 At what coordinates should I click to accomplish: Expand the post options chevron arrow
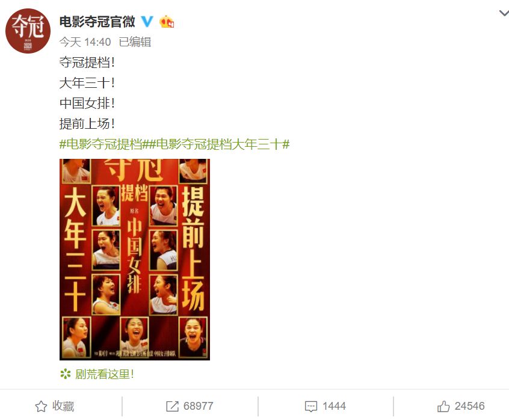[x=504, y=13]
